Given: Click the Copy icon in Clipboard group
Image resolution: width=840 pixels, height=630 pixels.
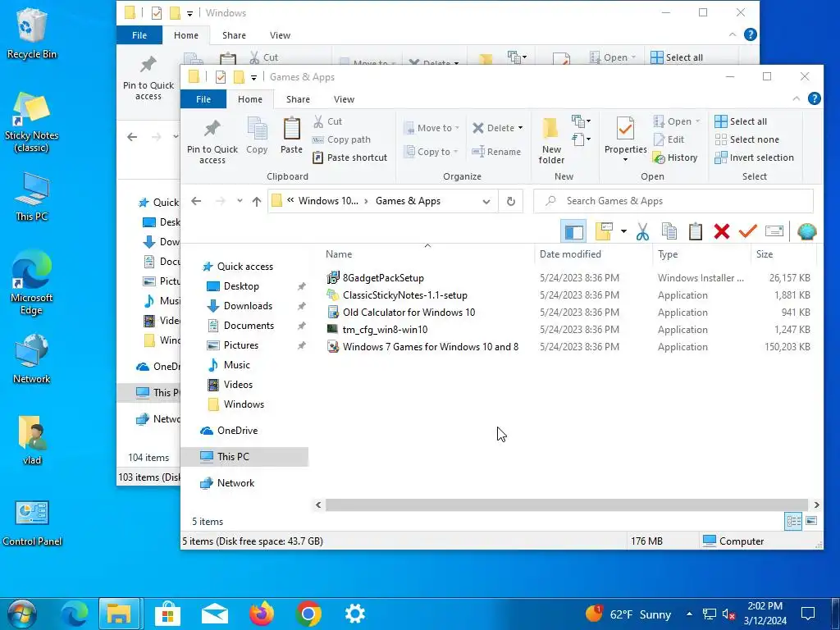Looking at the screenshot, I should tap(257, 136).
